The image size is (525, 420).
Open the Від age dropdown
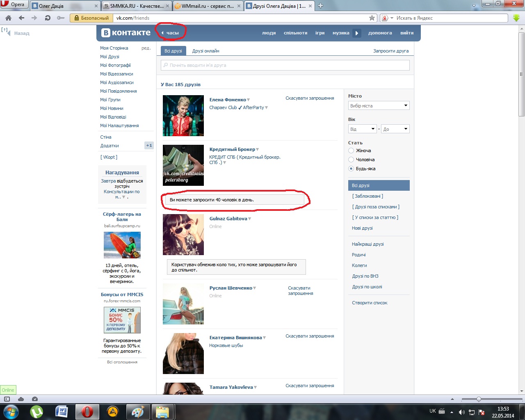[362, 129]
